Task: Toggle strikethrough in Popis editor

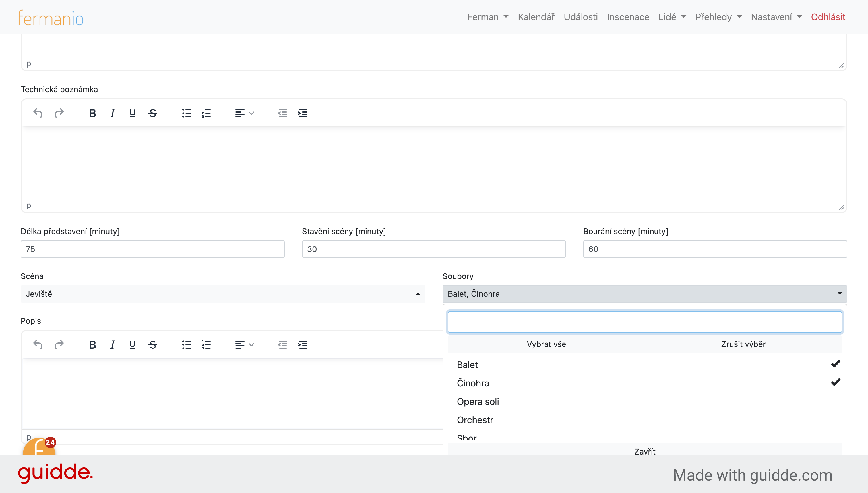Action: 152,345
